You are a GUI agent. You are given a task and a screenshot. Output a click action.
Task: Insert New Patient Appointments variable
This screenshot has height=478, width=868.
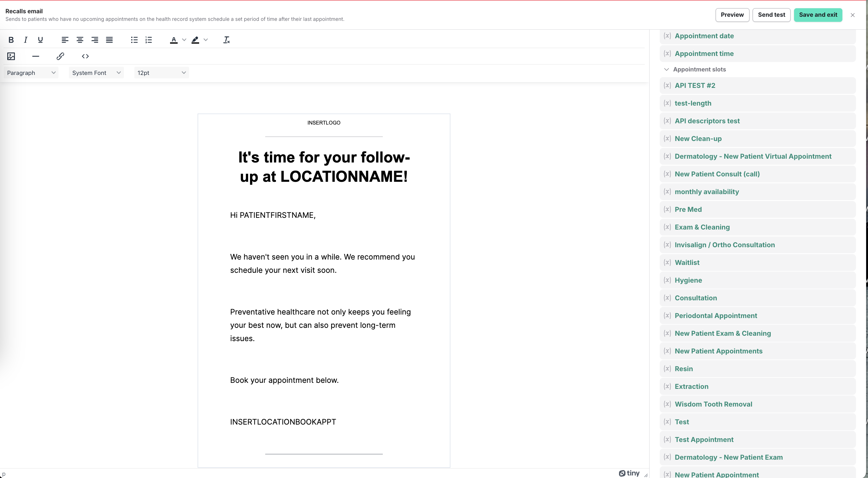click(757, 351)
